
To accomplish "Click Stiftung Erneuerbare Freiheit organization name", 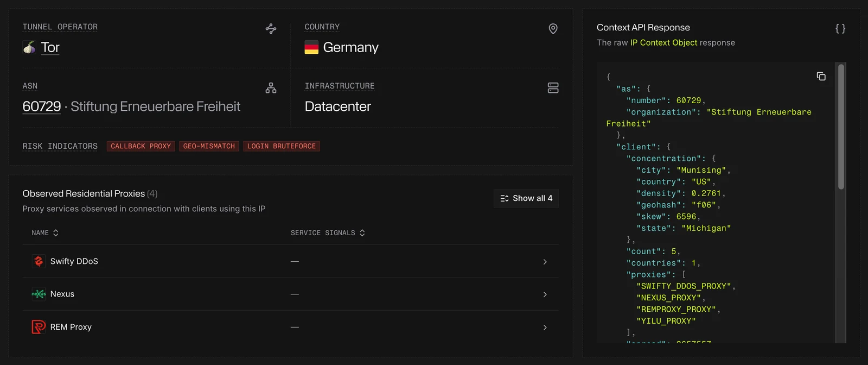I will pyautogui.click(x=155, y=106).
